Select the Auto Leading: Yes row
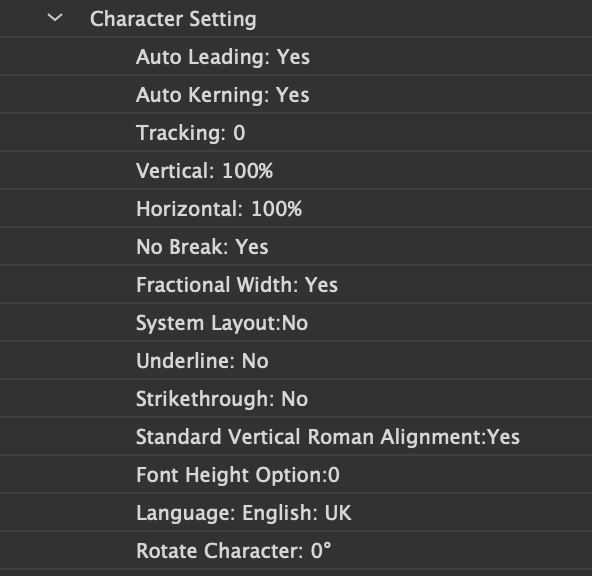The height and width of the screenshot is (576, 592). click(296, 57)
